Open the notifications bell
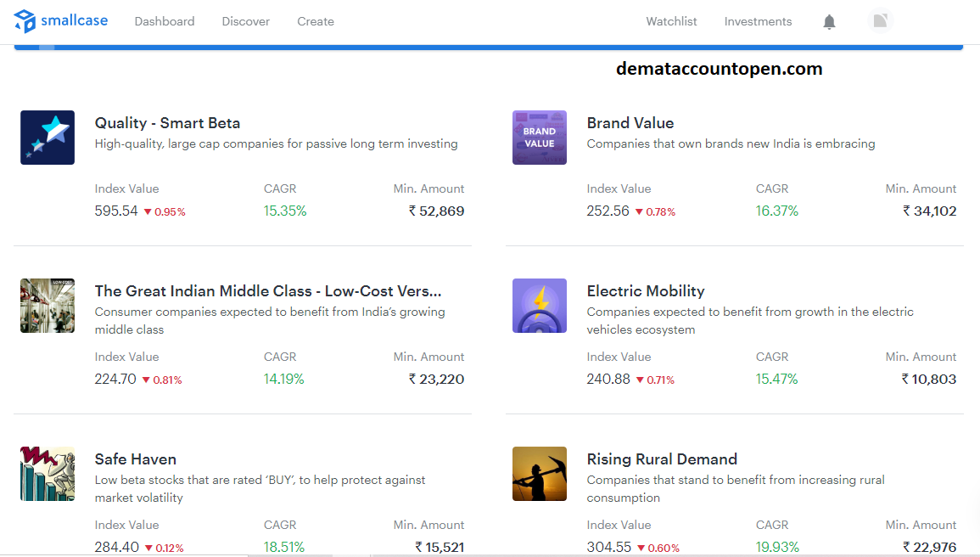Image resolution: width=980 pixels, height=557 pixels. 829,22
